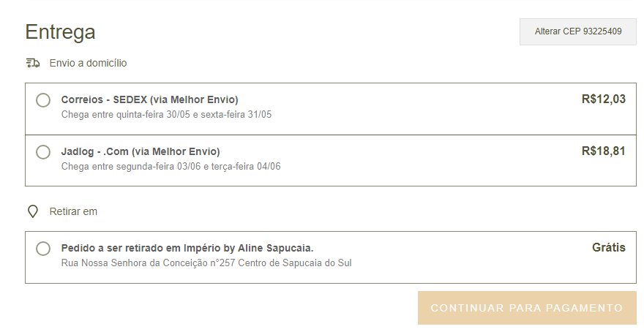Image resolution: width=644 pixels, height=332 pixels.
Task: Click the Entrega heading
Action: [x=60, y=31]
